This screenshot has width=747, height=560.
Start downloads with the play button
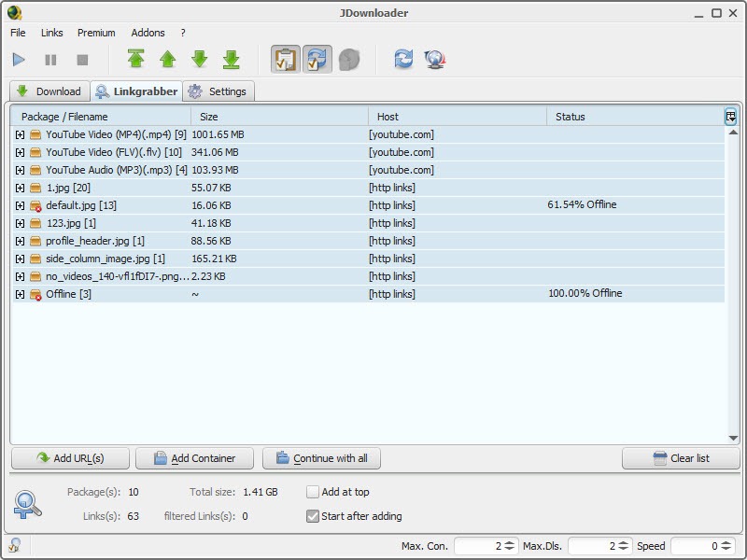[19, 60]
